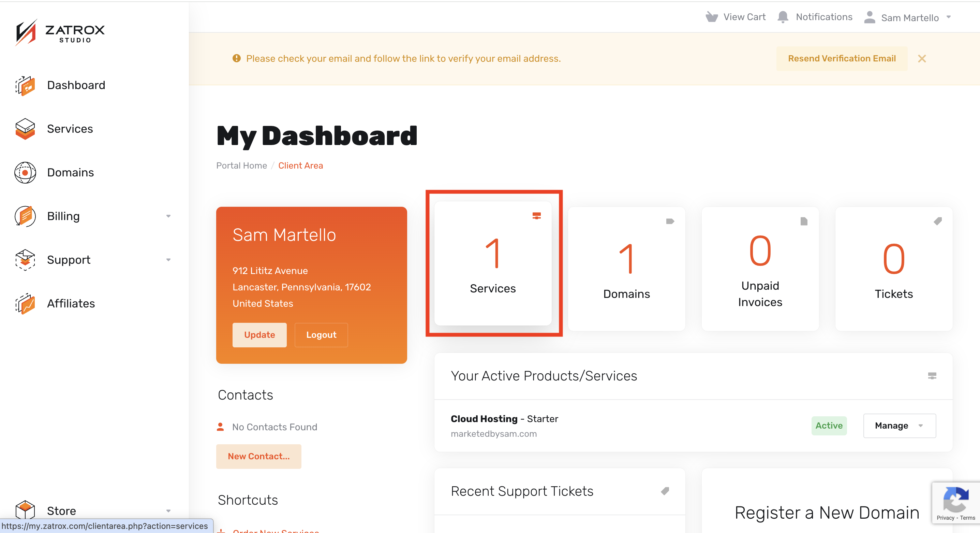
Task: Click the Store label in sidebar
Action: (61, 511)
